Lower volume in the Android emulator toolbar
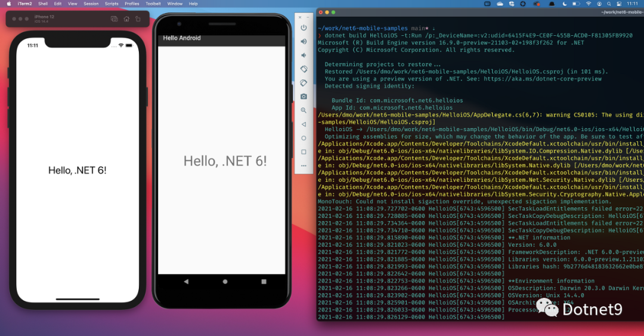644x336 pixels. [304, 55]
